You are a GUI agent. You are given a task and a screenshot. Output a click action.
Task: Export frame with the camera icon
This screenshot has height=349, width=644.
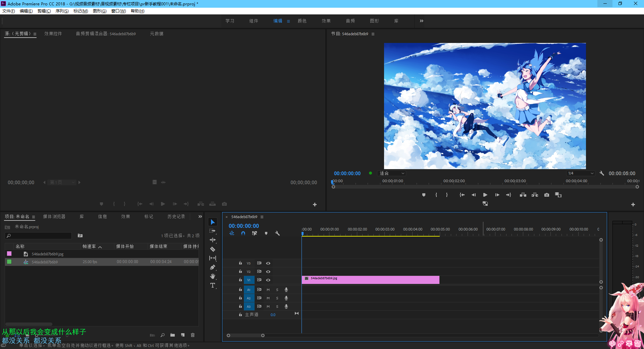click(547, 195)
